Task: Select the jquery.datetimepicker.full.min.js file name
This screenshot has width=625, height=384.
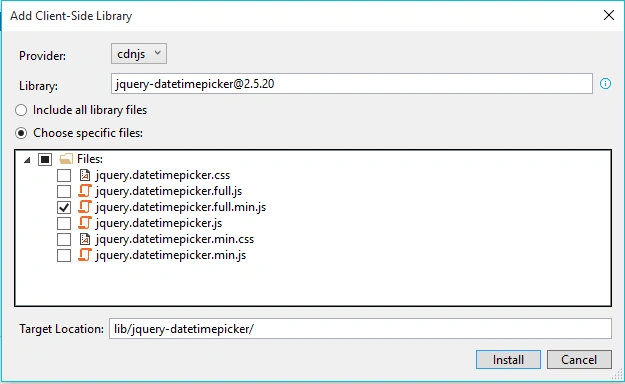Action: coord(181,207)
